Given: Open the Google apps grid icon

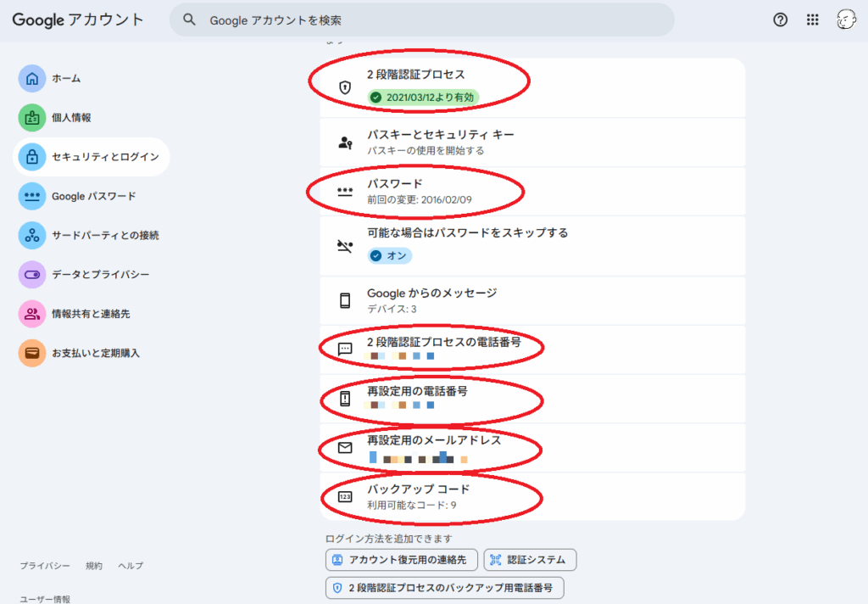Looking at the screenshot, I should (x=812, y=20).
